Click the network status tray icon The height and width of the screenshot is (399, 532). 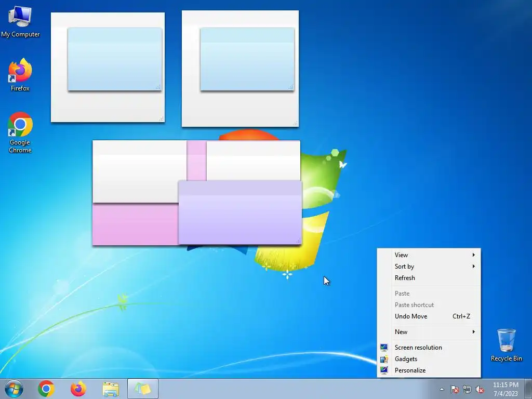467,389
